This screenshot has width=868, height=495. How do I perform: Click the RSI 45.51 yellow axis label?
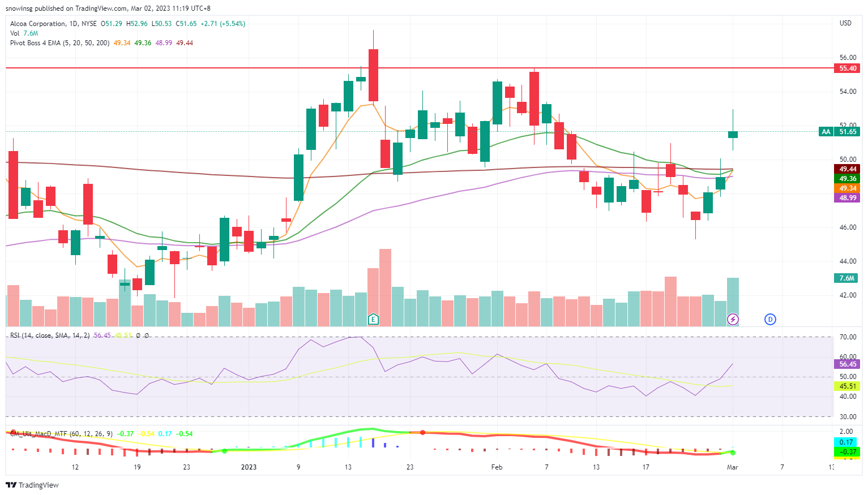pyautogui.click(x=847, y=386)
